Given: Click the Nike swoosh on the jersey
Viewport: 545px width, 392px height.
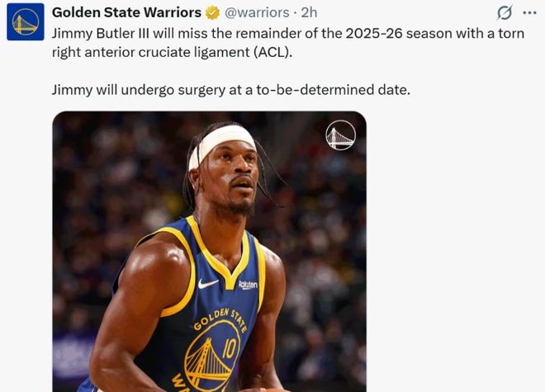Looking at the screenshot, I should [x=208, y=283].
